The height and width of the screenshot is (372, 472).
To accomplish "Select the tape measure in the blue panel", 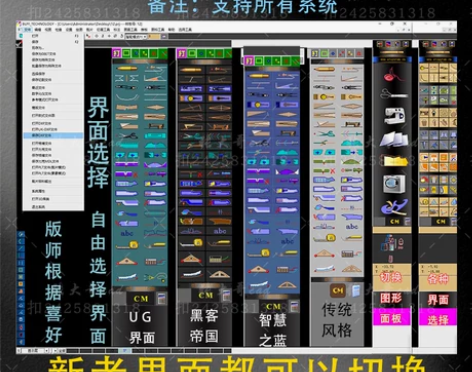I will point(258,253).
